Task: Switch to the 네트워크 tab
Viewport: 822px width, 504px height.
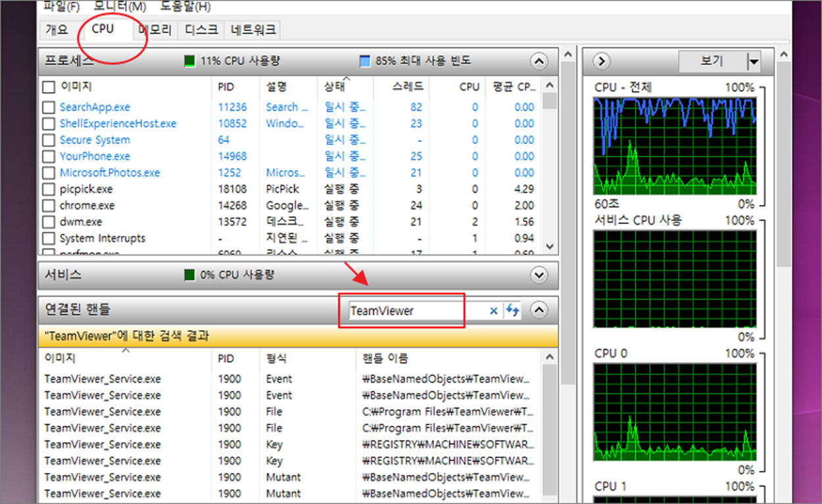Action: click(253, 30)
